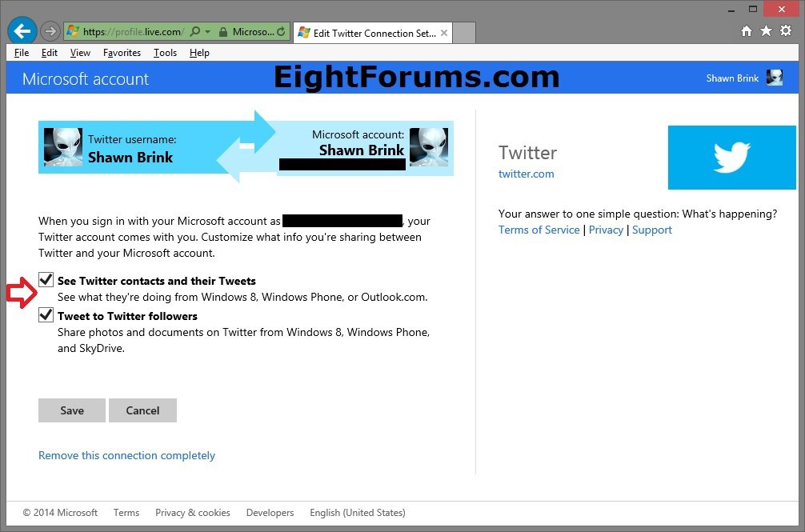Close the Edit Twitter Connection Settings tab
Viewport: 805px width, 532px height.
point(442,33)
